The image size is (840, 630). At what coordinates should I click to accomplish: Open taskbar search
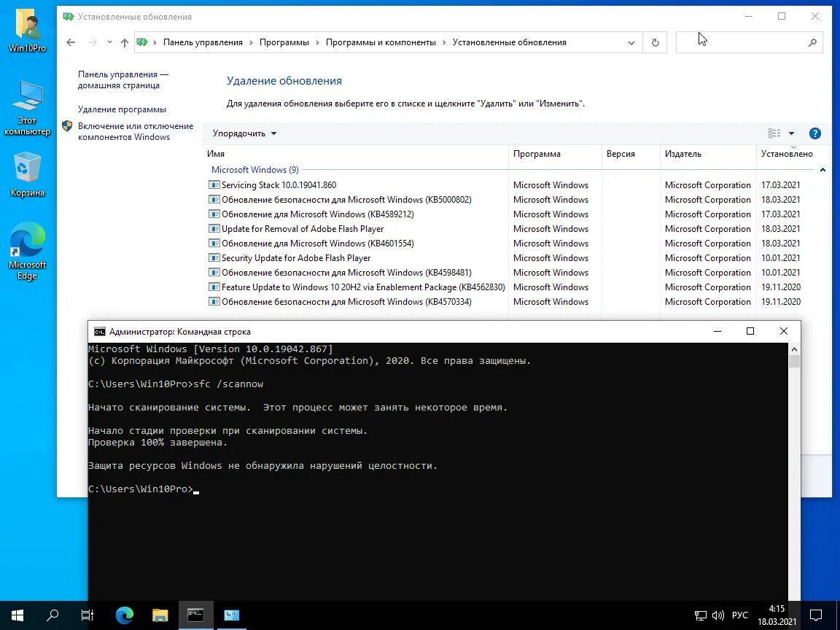(x=52, y=615)
